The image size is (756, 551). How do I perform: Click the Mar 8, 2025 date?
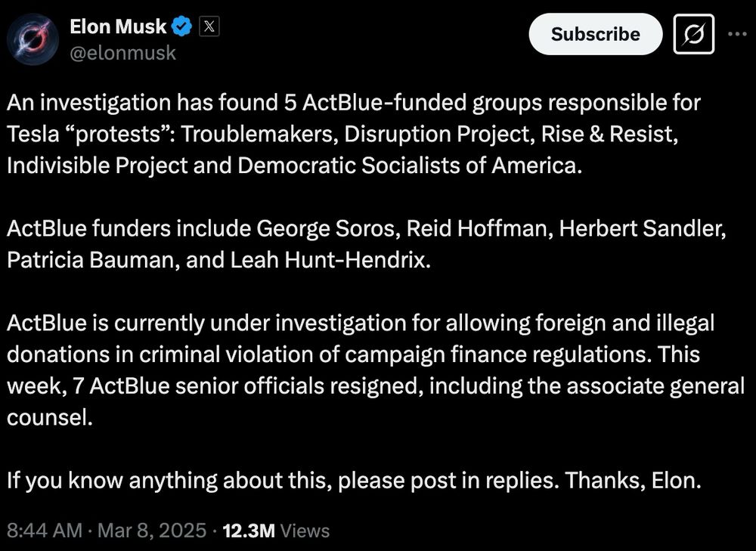coord(151,531)
